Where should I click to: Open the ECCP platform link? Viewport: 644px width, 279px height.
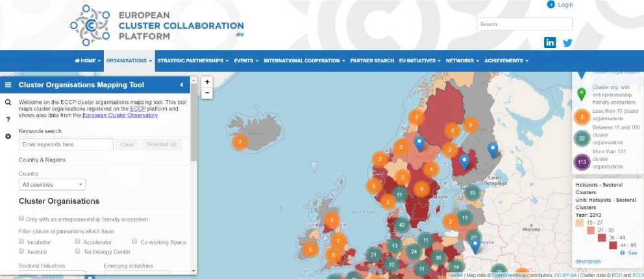138,109
